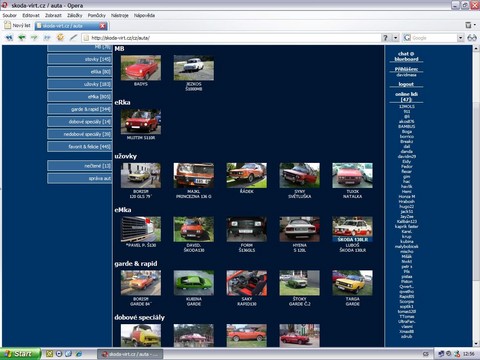Open the garde & rapid sidebar category

(80, 109)
